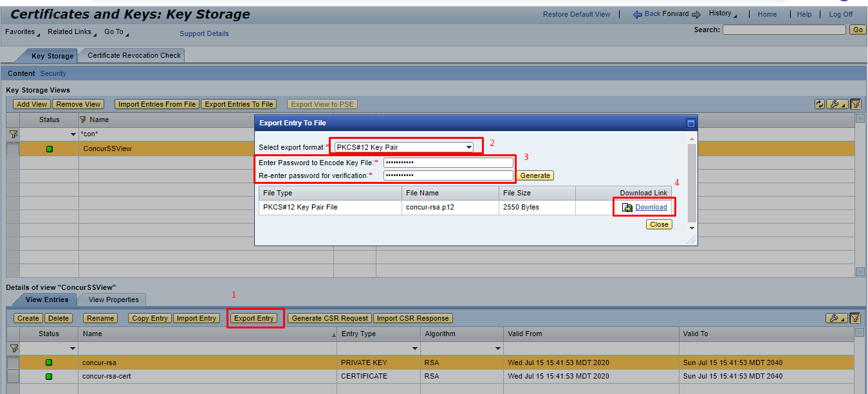Click the Generate button
The image size is (868, 394).
tap(535, 175)
